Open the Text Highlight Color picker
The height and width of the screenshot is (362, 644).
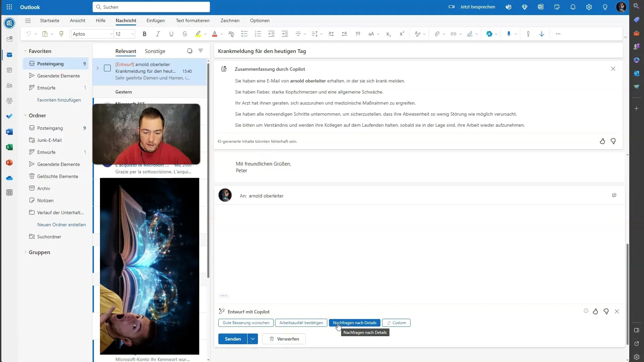click(x=205, y=34)
